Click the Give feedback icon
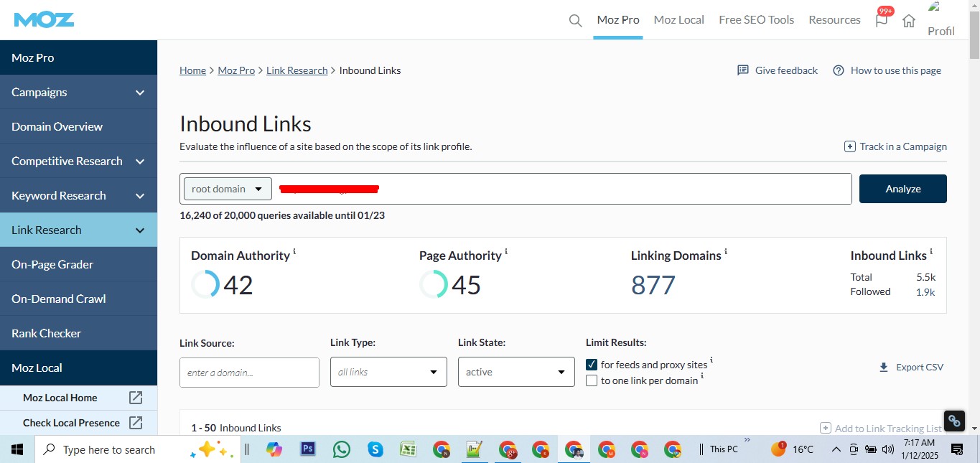Image resolution: width=980 pixels, height=463 pixels. point(743,70)
